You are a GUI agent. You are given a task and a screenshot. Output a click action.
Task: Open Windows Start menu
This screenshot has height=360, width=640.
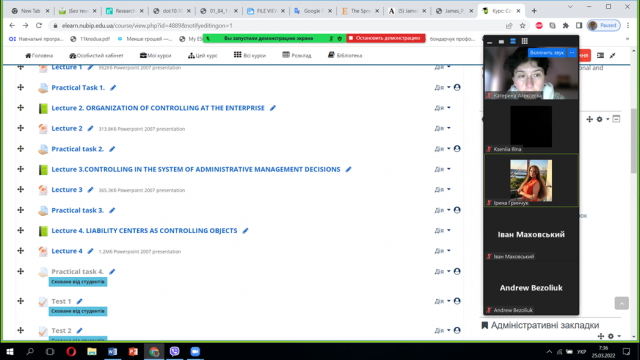point(10,351)
